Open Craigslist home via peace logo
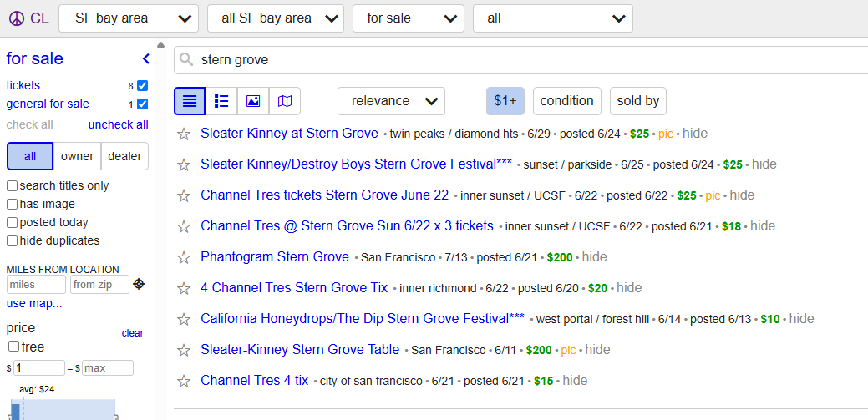This screenshot has height=420, width=868. click(17, 18)
